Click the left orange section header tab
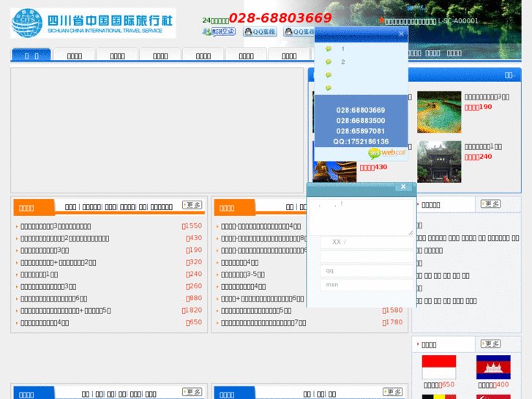This screenshot has height=399, width=532. point(34,208)
